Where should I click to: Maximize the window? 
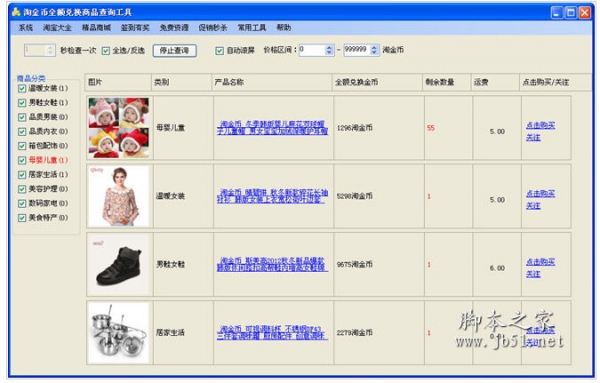point(571,13)
